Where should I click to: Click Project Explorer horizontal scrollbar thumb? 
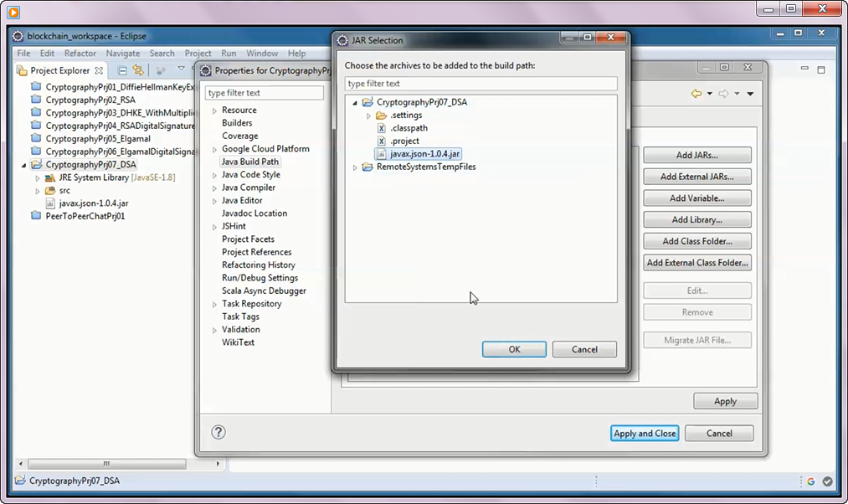[107, 464]
